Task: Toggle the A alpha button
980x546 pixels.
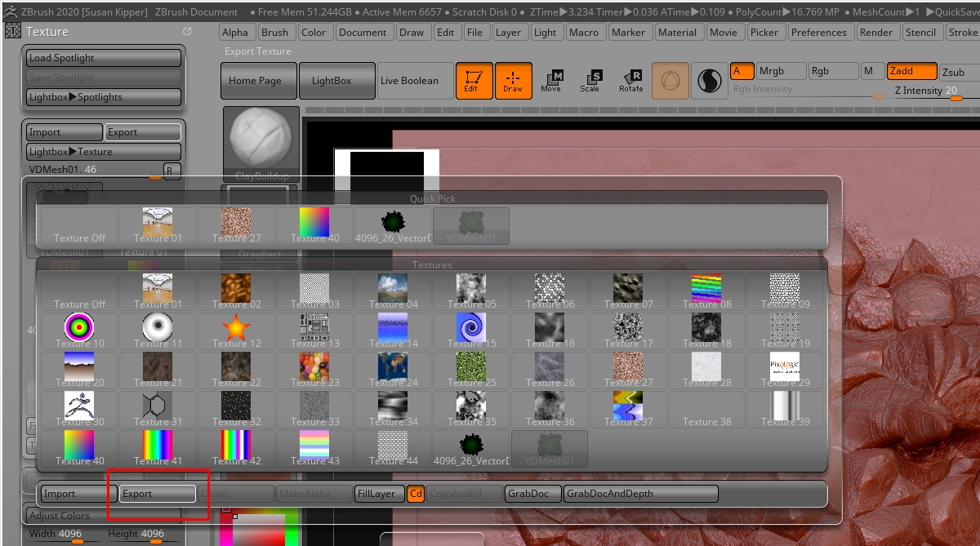Action: [x=742, y=71]
